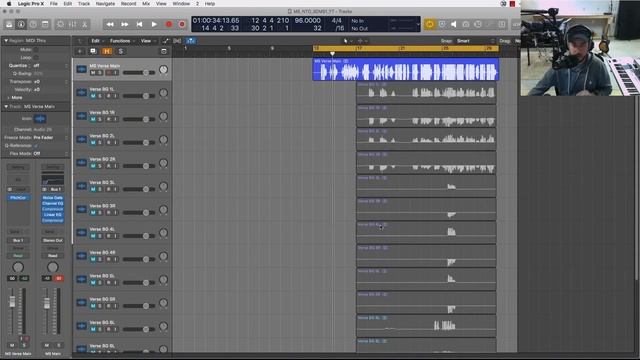The image size is (640, 360).
Task: Open the Mixer button in control bar
Action: (x=73, y=24)
